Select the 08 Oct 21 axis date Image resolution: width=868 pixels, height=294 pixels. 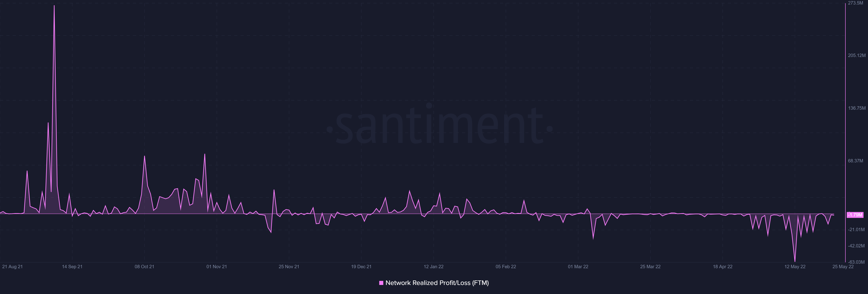pos(144,267)
